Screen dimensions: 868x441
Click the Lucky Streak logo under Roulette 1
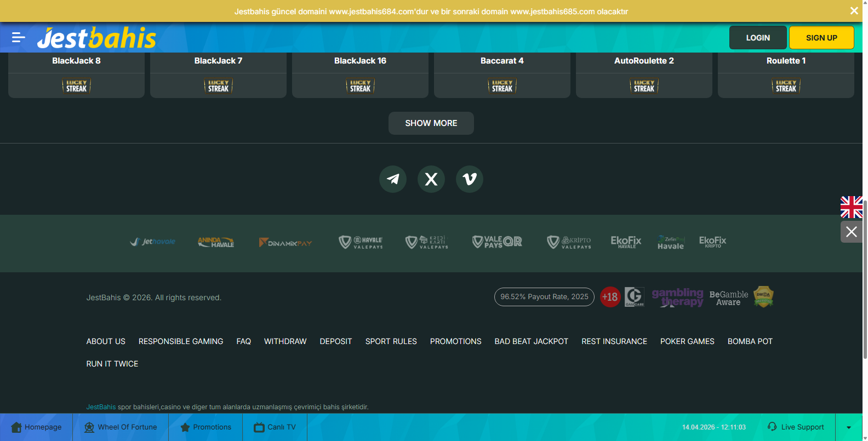[786, 86]
